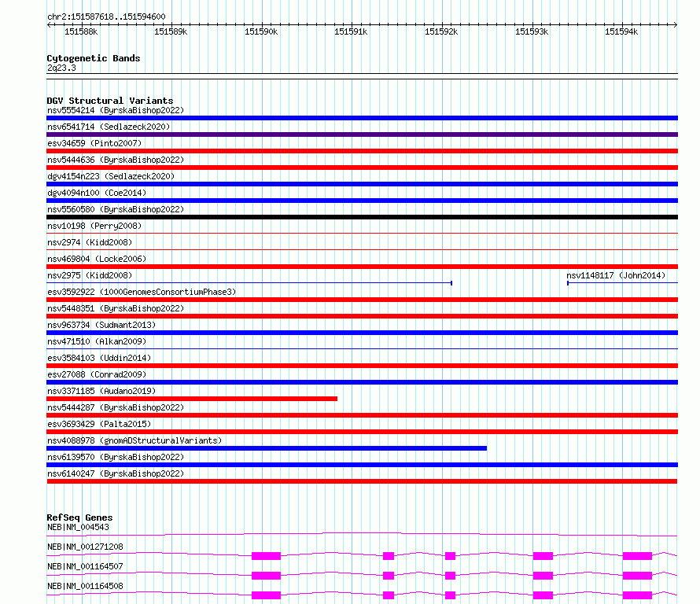Select the blue bar under dgv4154n223

362,184
